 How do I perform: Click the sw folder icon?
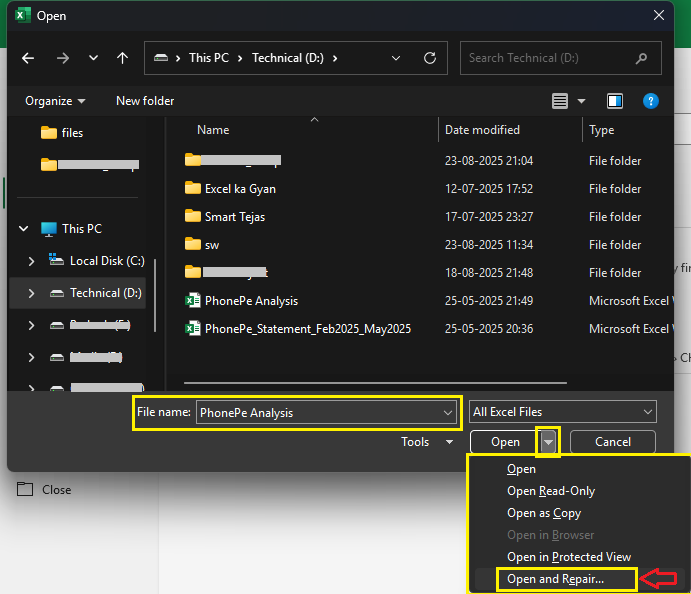(193, 244)
